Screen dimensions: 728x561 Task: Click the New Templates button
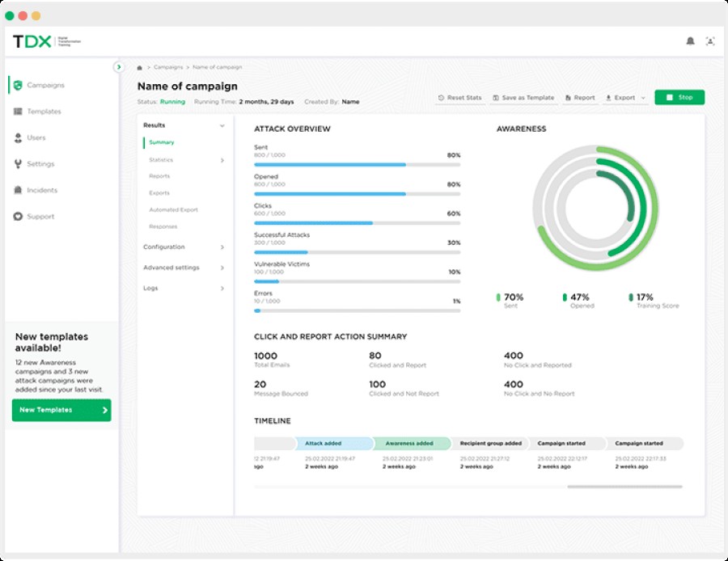tap(61, 410)
